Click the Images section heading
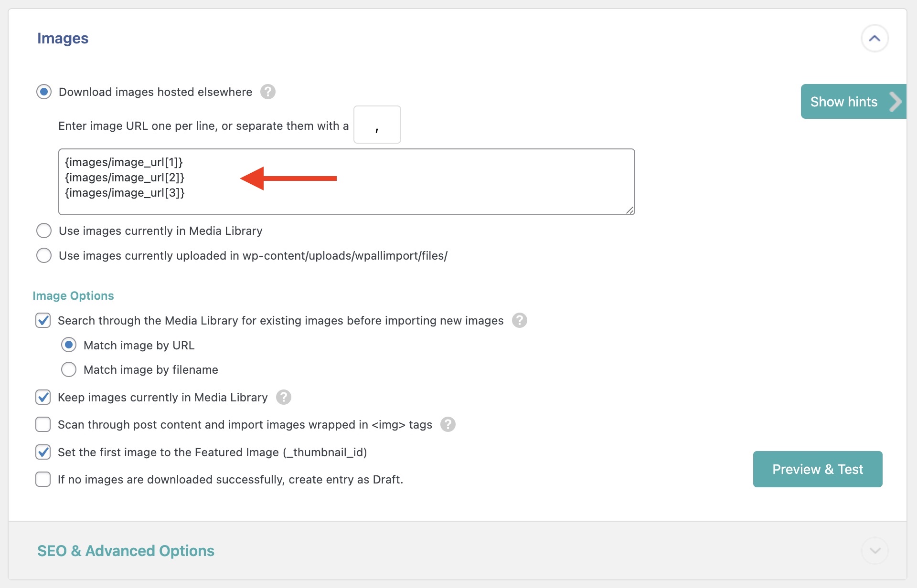The image size is (917, 588). [63, 38]
